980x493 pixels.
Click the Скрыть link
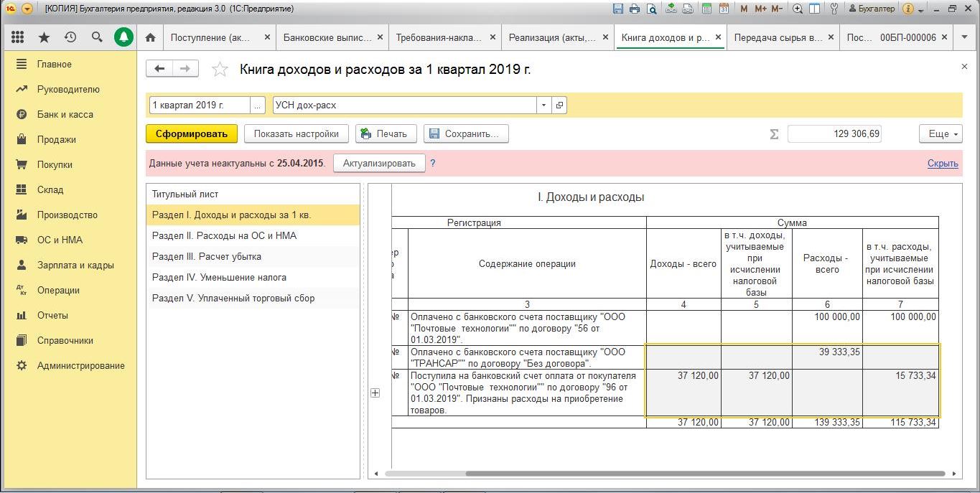942,164
